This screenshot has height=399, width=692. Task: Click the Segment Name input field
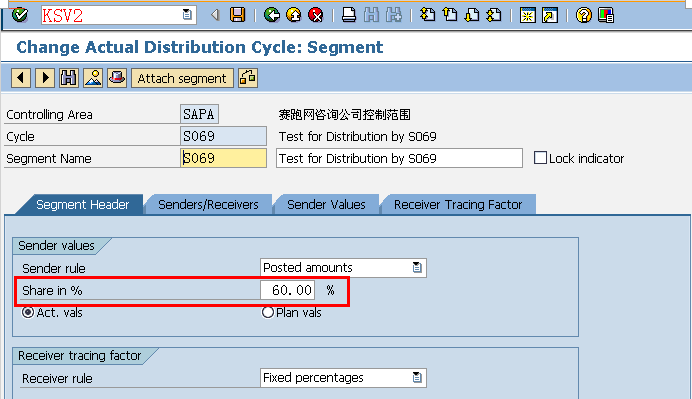pos(223,158)
